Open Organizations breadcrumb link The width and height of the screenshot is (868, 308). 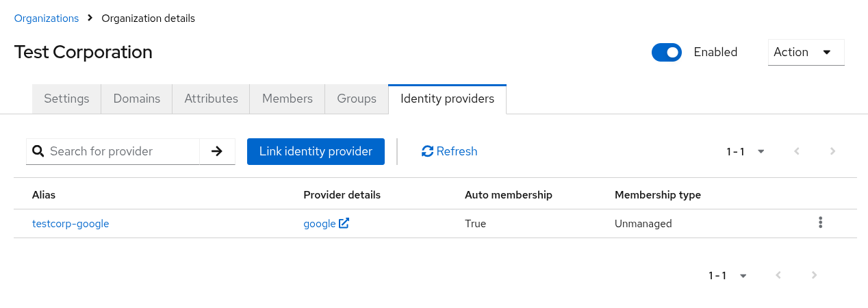47,18
